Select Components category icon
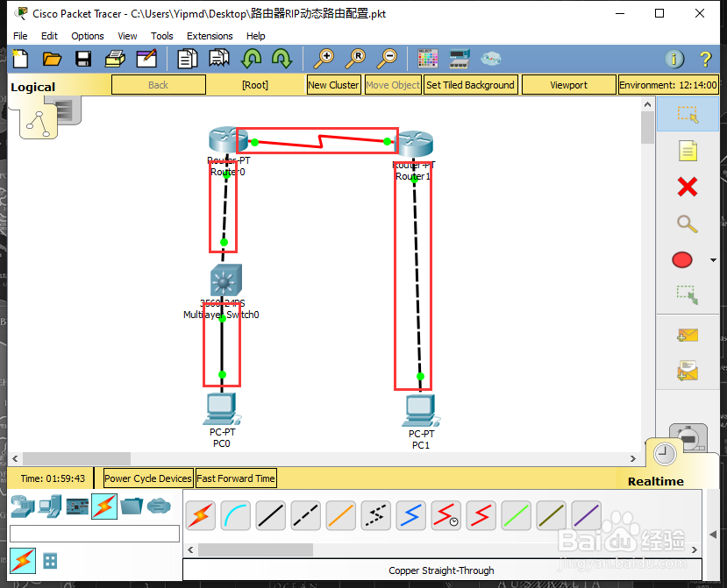727x588 pixels. tap(77, 507)
